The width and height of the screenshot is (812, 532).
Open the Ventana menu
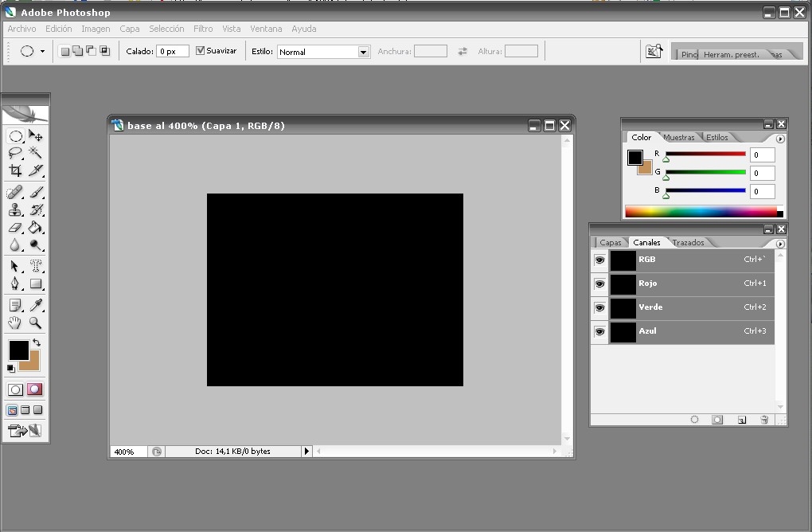coord(266,29)
